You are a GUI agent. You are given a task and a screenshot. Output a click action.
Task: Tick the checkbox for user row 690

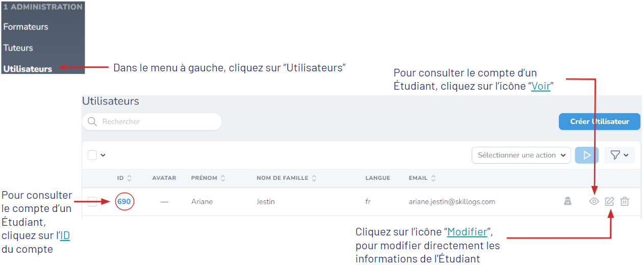[92, 201]
